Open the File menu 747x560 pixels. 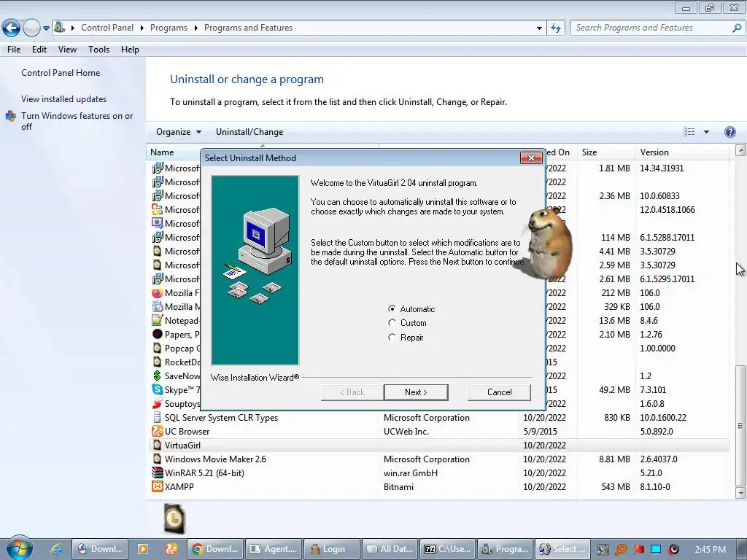pyautogui.click(x=14, y=50)
